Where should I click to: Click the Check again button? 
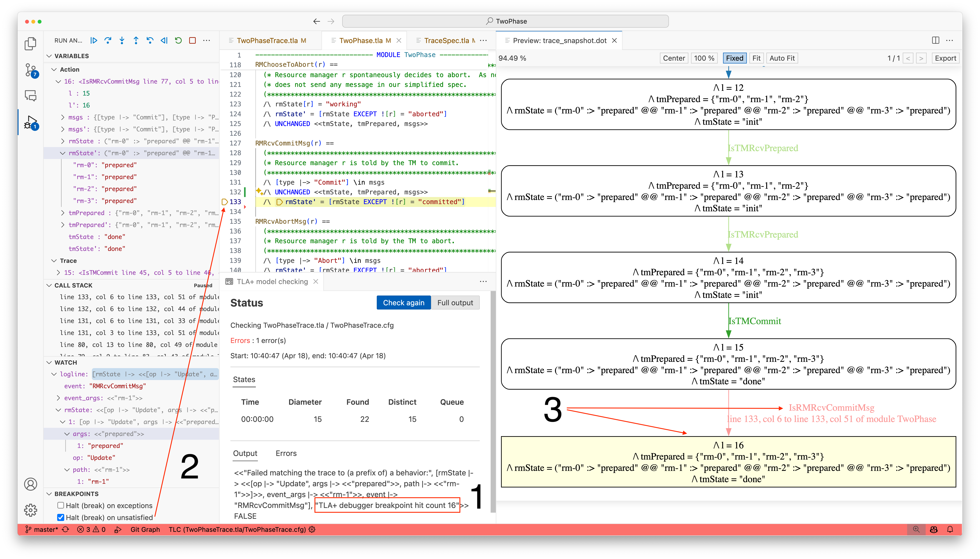pos(403,303)
